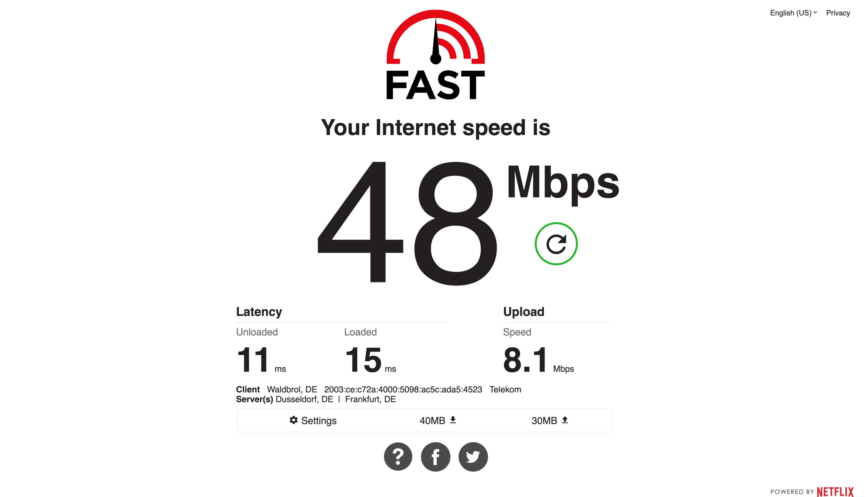This screenshot has width=868, height=497.
Task: Click the upload arrow icon beside 30MB
Action: click(x=565, y=420)
